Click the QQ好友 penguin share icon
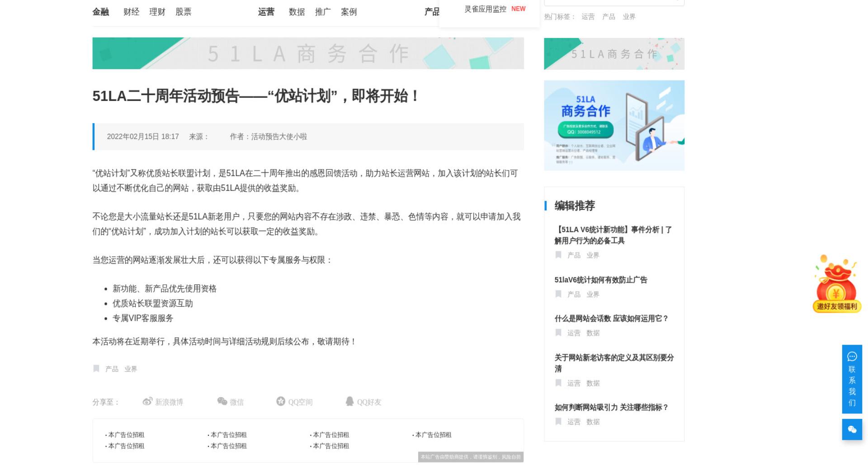 [349, 401]
